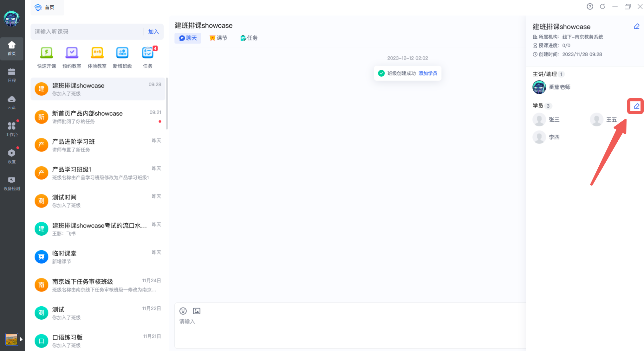Switch to the 任务 tasks tab
Viewport: 644px width, 351px height.
click(x=249, y=38)
